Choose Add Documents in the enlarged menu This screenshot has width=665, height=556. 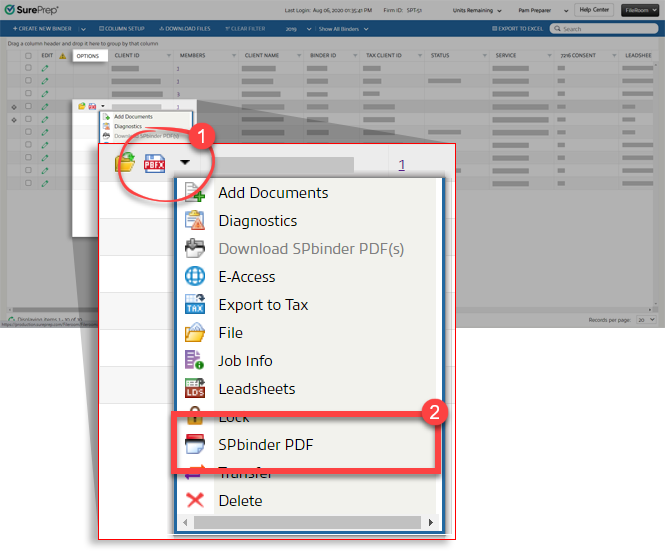(273, 193)
